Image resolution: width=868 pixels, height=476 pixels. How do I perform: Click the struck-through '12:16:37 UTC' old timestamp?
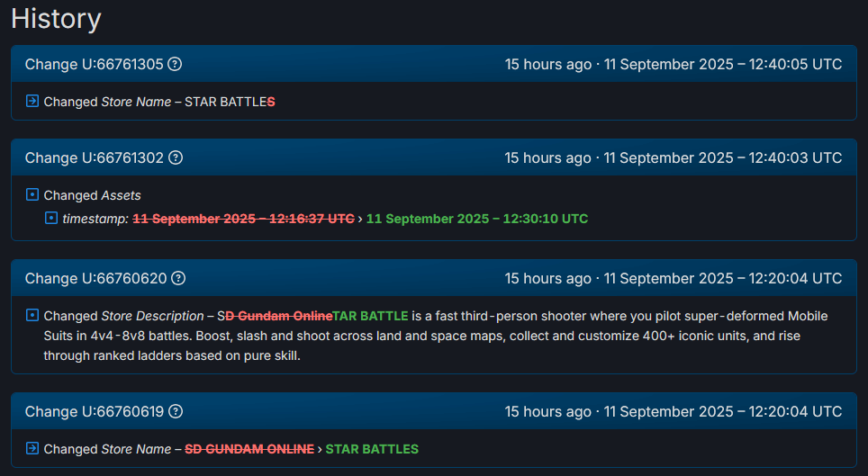tap(243, 219)
